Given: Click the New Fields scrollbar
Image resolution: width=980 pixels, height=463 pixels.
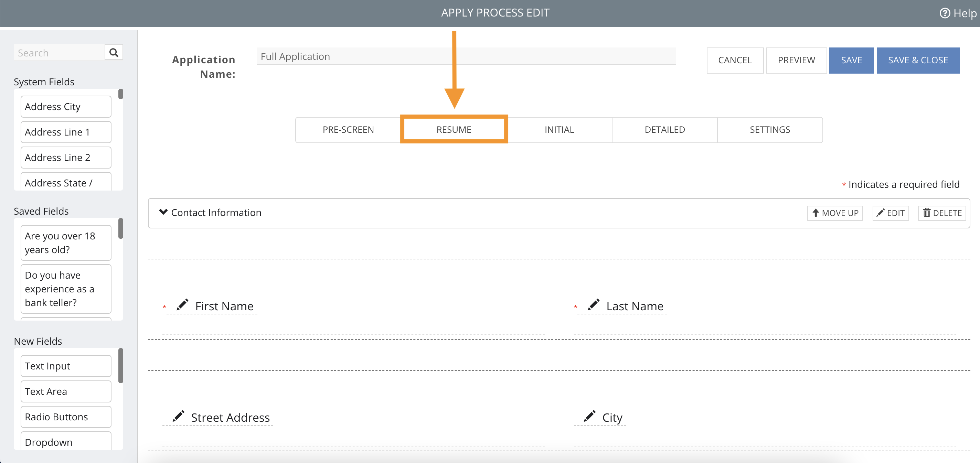Looking at the screenshot, I should 120,366.
